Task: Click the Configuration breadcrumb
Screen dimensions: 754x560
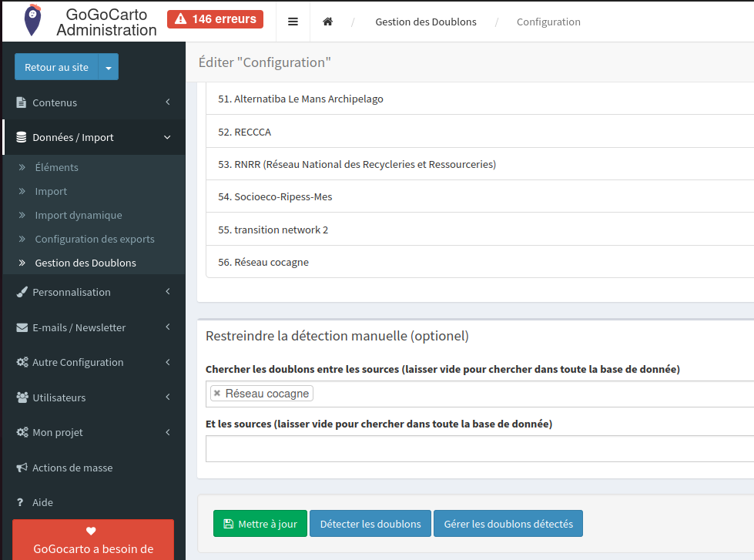Action: (x=548, y=22)
